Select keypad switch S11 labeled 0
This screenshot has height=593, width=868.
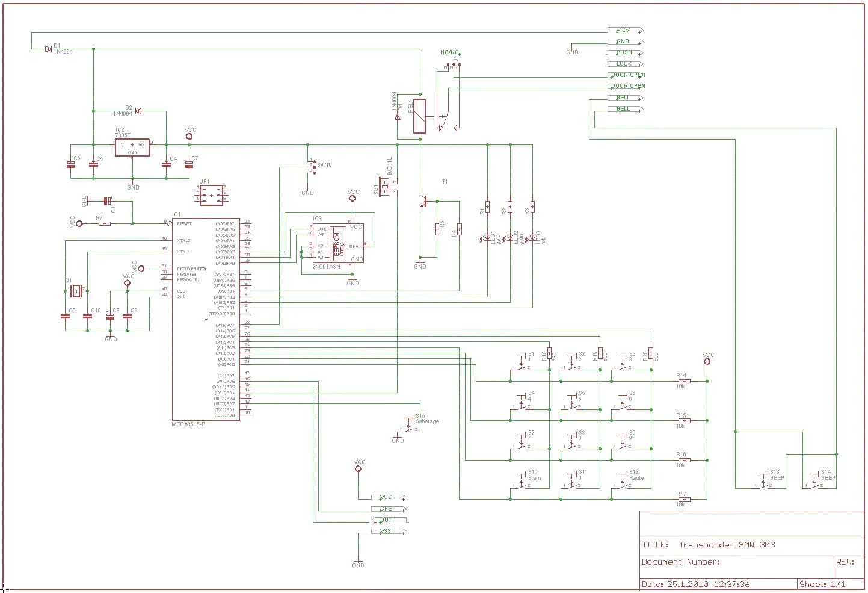pos(571,482)
